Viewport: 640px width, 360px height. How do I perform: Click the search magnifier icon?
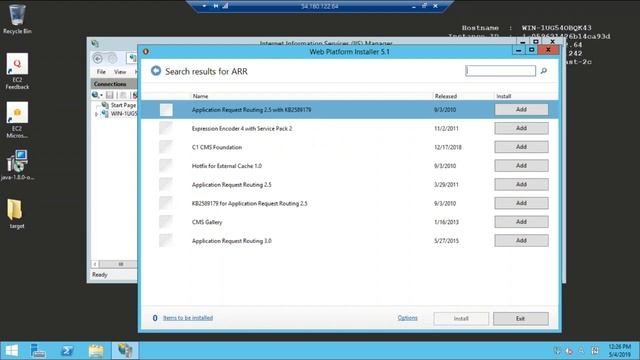(544, 71)
